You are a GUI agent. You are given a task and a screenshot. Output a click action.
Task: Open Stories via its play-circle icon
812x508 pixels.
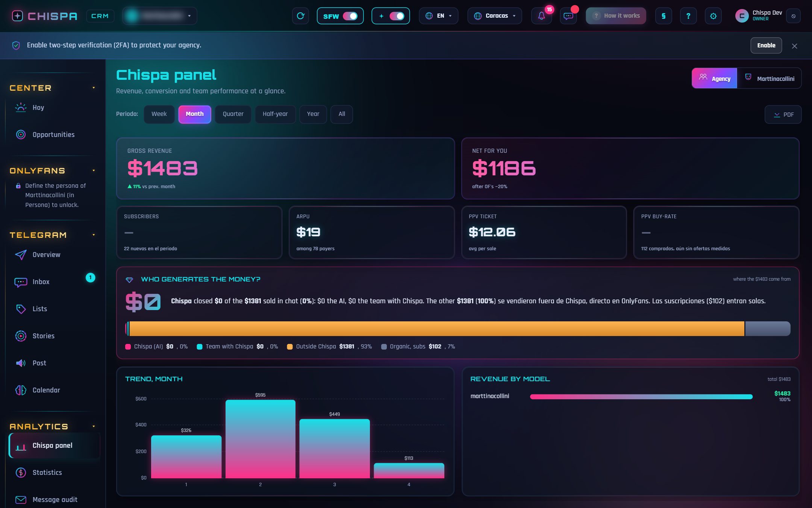[21, 336]
